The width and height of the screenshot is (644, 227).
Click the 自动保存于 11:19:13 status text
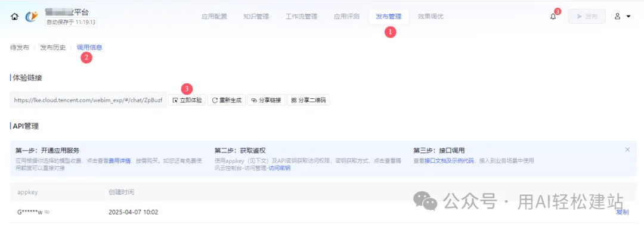point(71,22)
